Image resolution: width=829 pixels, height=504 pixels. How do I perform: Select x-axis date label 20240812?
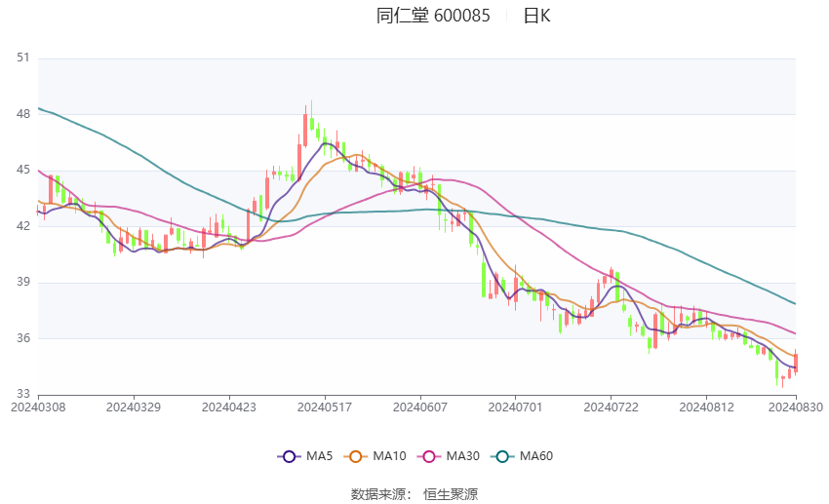pyautogui.click(x=706, y=407)
